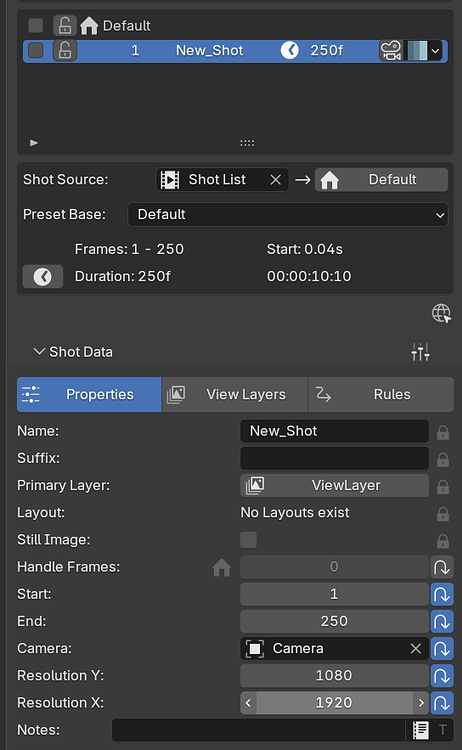Click the lock icon on New_Shot row
Image resolution: width=462 pixels, height=750 pixels.
click(65, 50)
